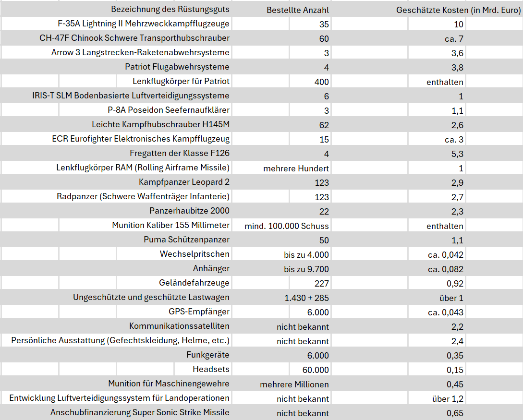Select cost 'über 1' for Lastwagen

(451, 298)
